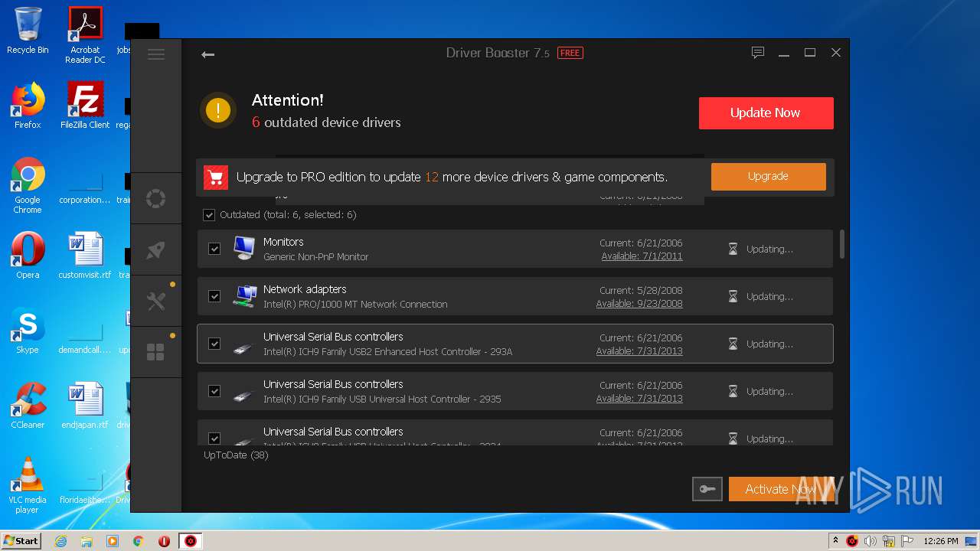Click the USB controller 293A device icon
Viewport: 980px width, 551px height.
243,348
